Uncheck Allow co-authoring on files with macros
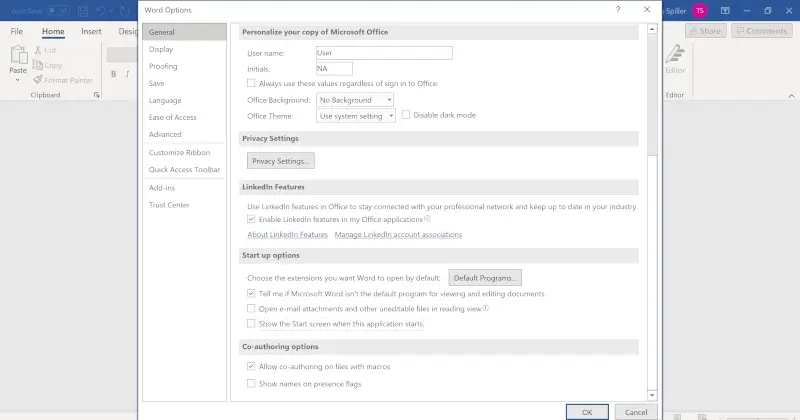 [x=251, y=367]
